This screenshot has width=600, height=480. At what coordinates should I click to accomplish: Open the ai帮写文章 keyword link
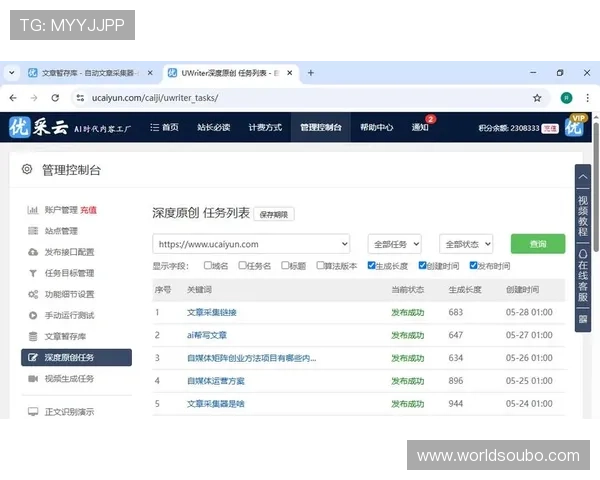[207, 335]
